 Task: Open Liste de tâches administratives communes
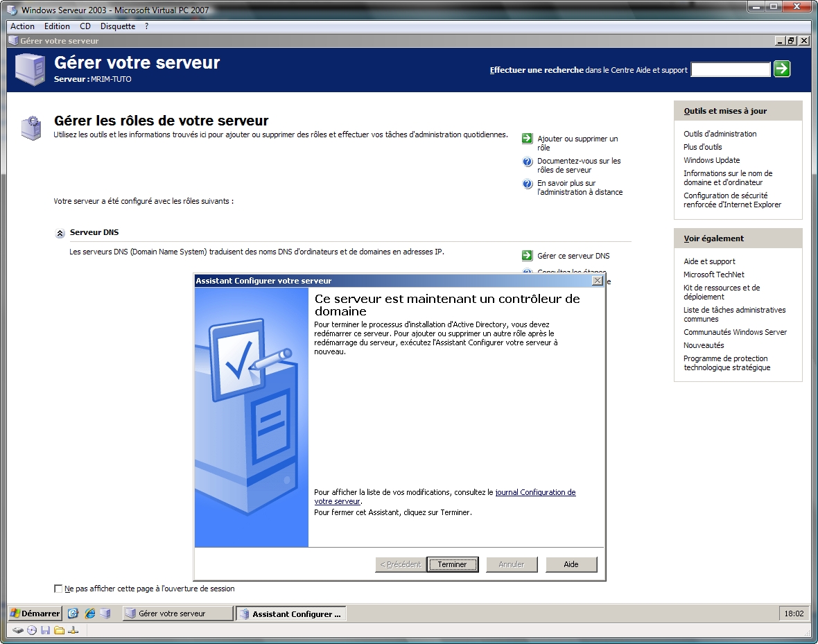(735, 314)
